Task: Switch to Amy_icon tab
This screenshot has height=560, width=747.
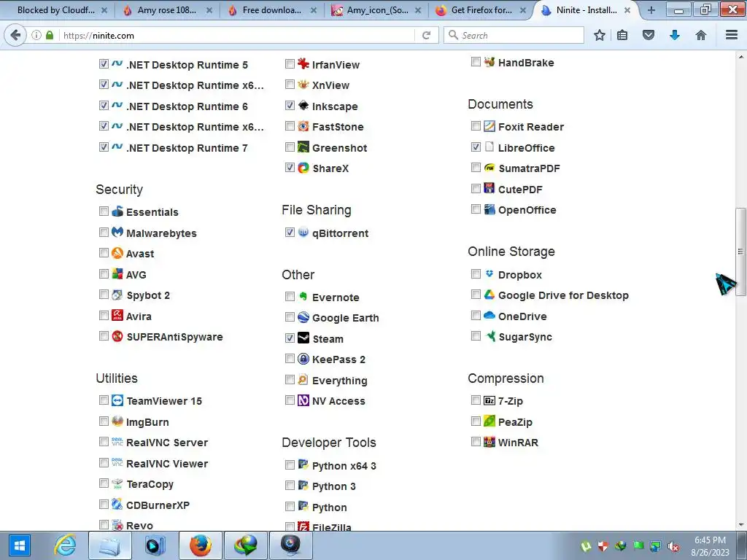Action: click(x=376, y=10)
